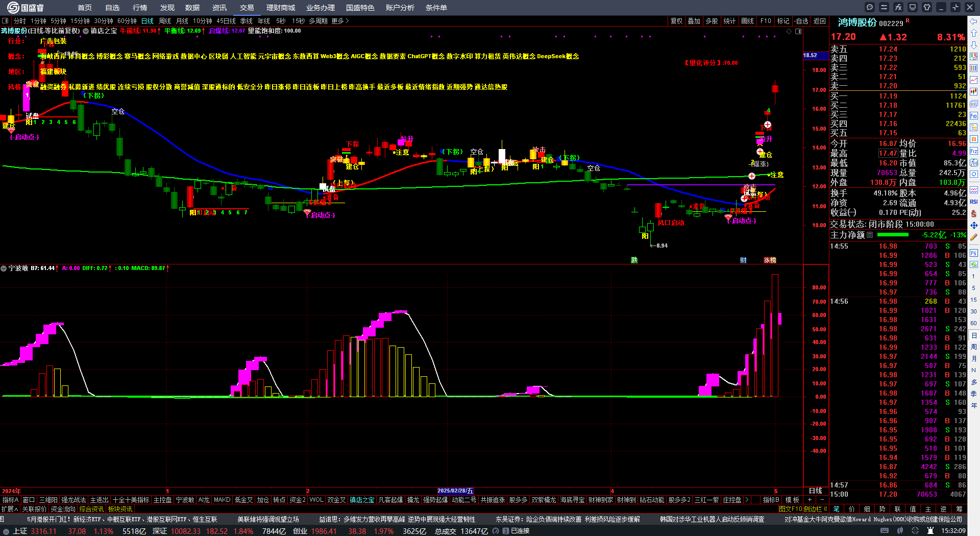Click the diamond marker icon above the chart
The image size is (980, 536).
[789, 31]
